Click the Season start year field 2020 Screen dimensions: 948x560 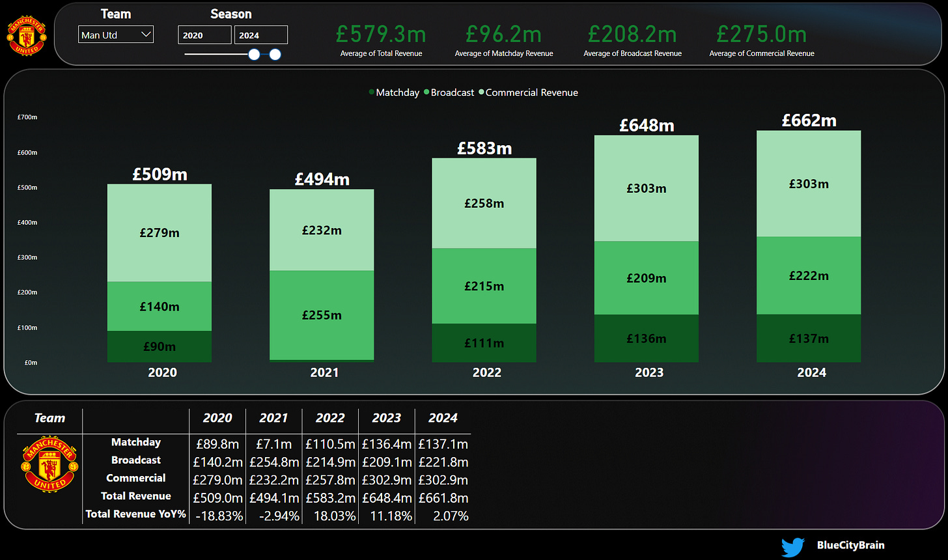(x=204, y=35)
